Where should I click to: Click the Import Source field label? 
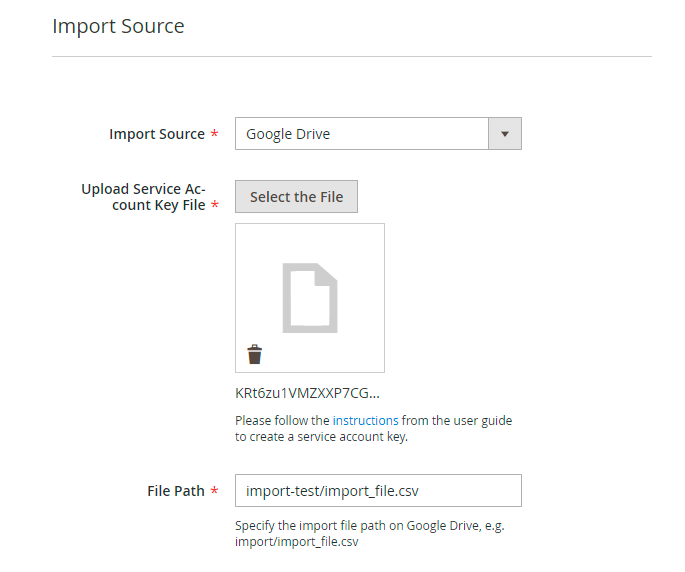pos(157,134)
